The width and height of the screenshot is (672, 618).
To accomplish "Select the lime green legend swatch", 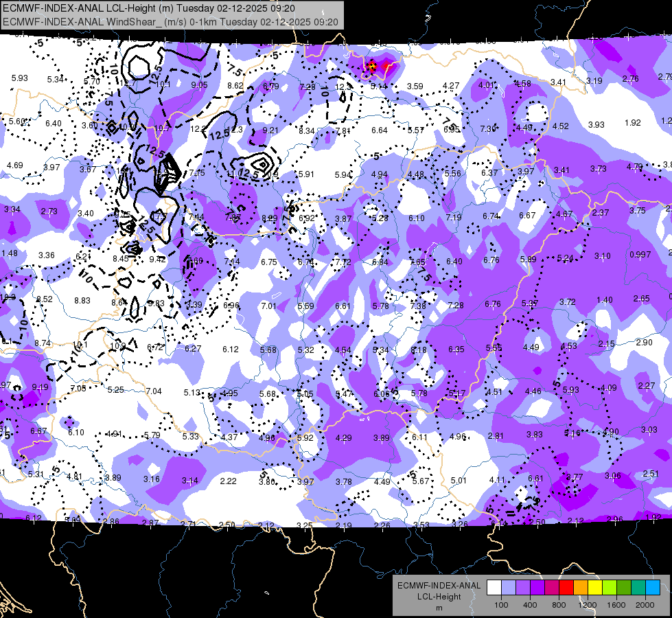I will tap(610, 588).
